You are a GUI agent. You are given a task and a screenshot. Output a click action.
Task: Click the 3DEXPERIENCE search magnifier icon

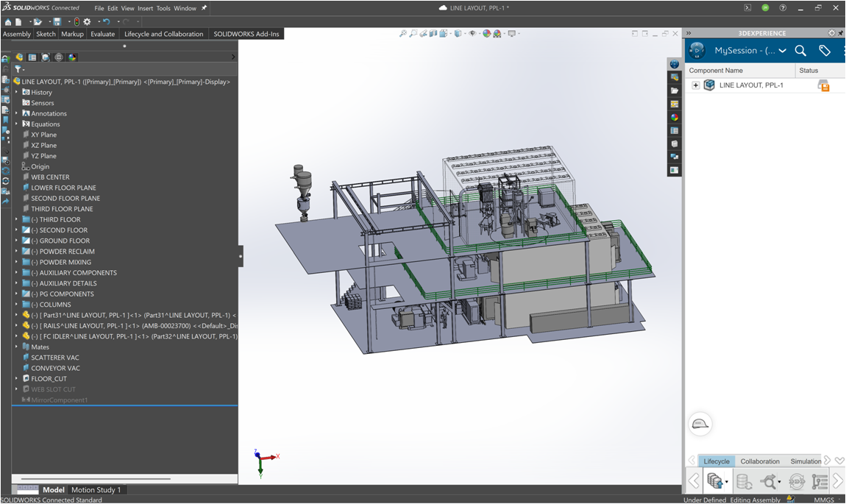click(800, 51)
